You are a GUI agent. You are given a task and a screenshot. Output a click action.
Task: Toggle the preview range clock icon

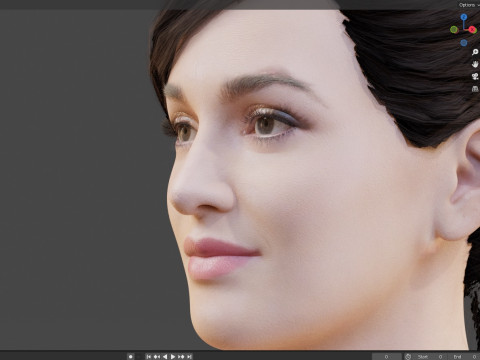[408, 357]
